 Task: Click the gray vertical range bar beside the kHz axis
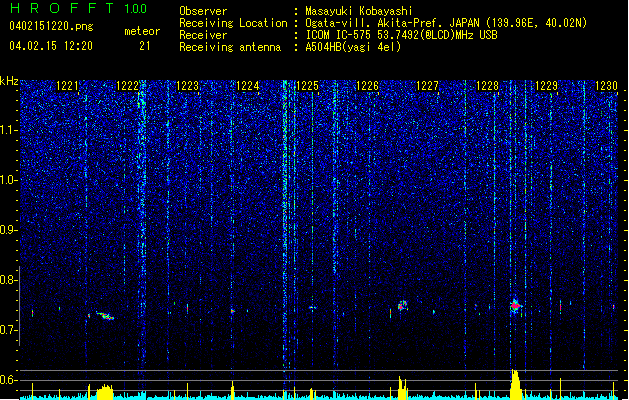pos(20,305)
